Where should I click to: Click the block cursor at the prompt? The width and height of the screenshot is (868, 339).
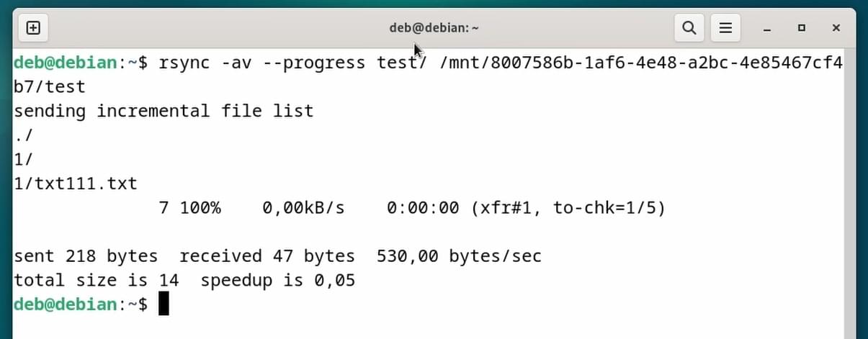click(x=164, y=304)
